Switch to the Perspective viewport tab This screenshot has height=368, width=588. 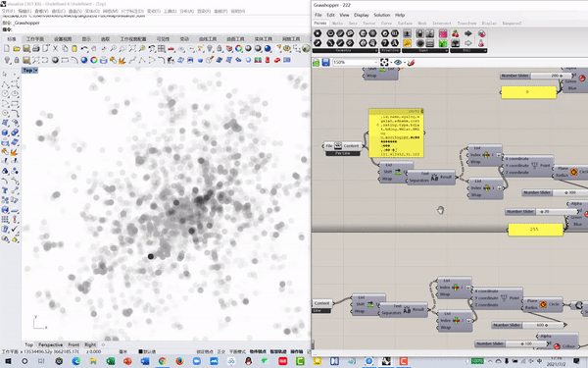coord(50,344)
